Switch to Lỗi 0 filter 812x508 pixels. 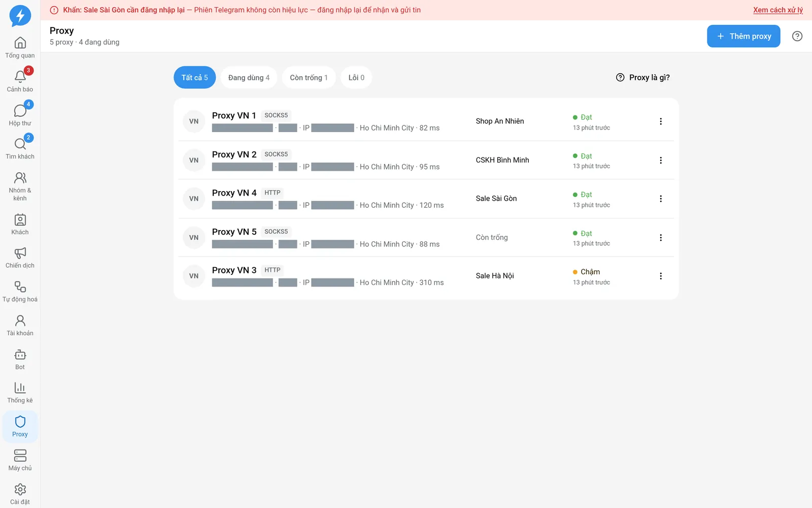pyautogui.click(x=356, y=78)
